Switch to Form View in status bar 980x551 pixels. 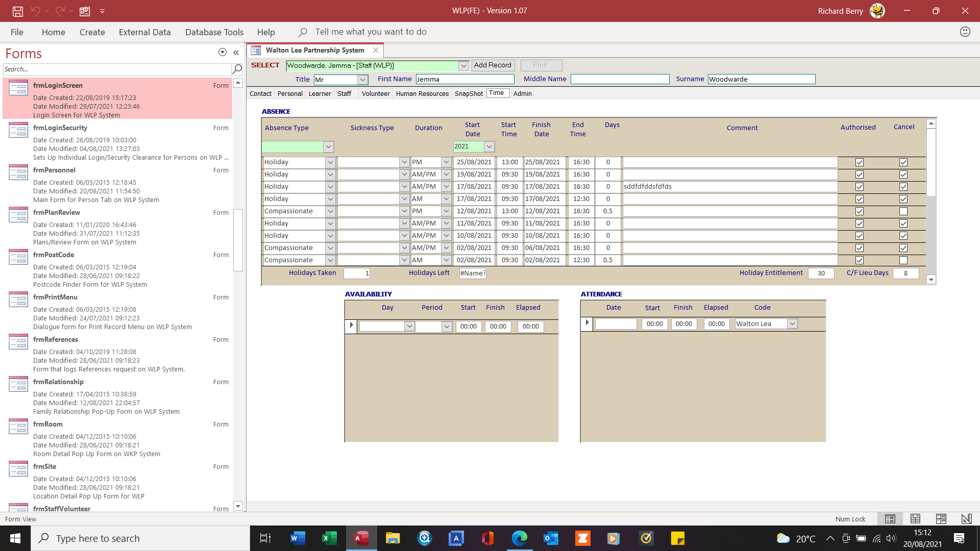890,519
